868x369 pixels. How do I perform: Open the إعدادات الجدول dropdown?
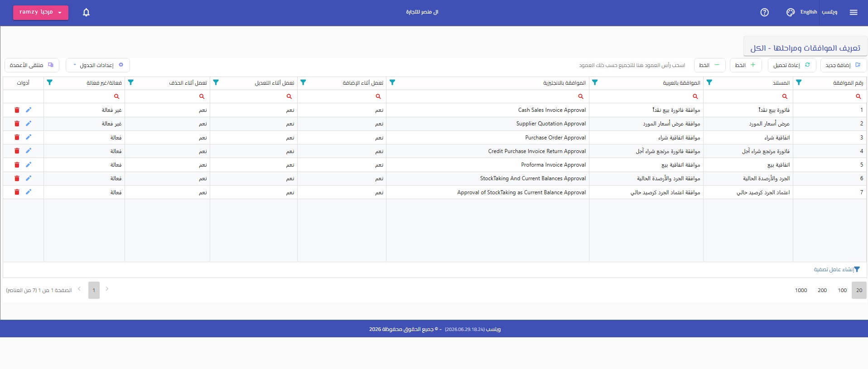[x=98, y=65]
